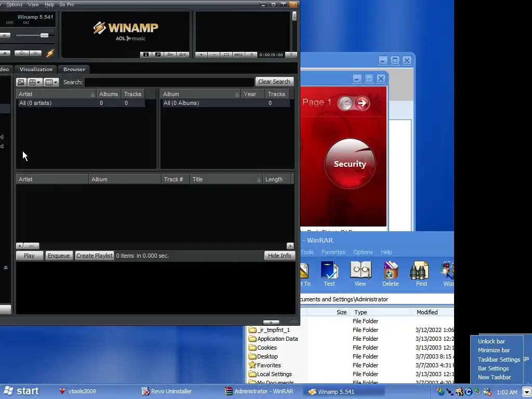Toggle shuffle in Winamp player
Screen dimensions: 532x399
click(22, 54)
